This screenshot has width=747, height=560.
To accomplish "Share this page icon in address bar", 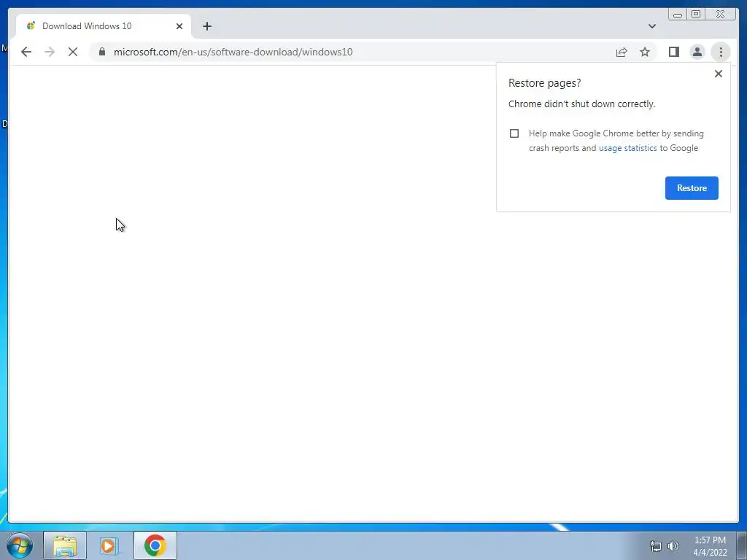I will point(622,52).
